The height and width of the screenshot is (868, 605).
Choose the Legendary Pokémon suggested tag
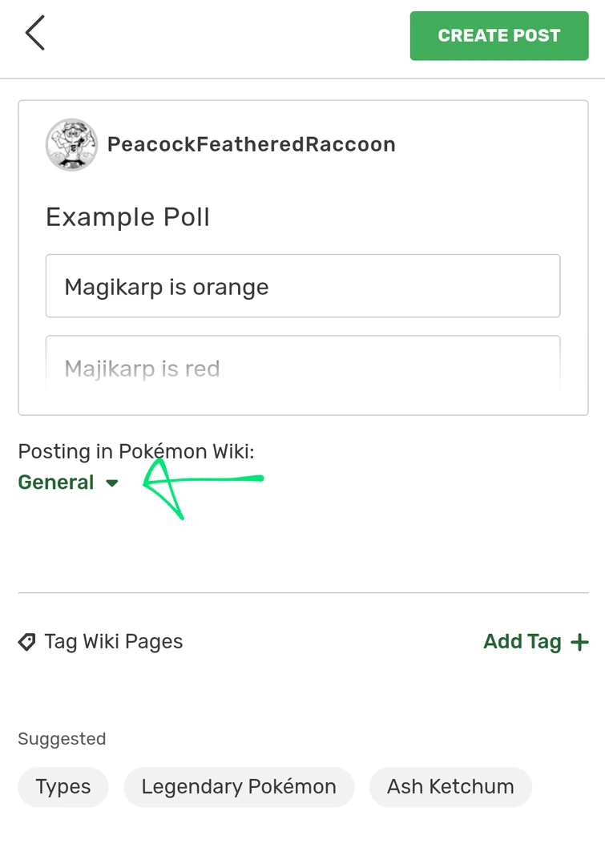point(239,786)
